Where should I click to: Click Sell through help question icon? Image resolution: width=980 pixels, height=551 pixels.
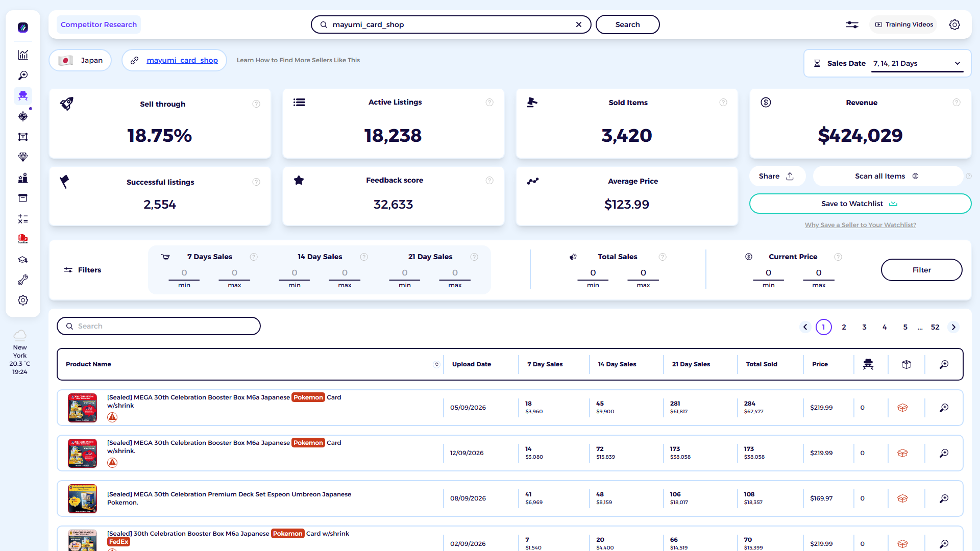tap(256, 104)
